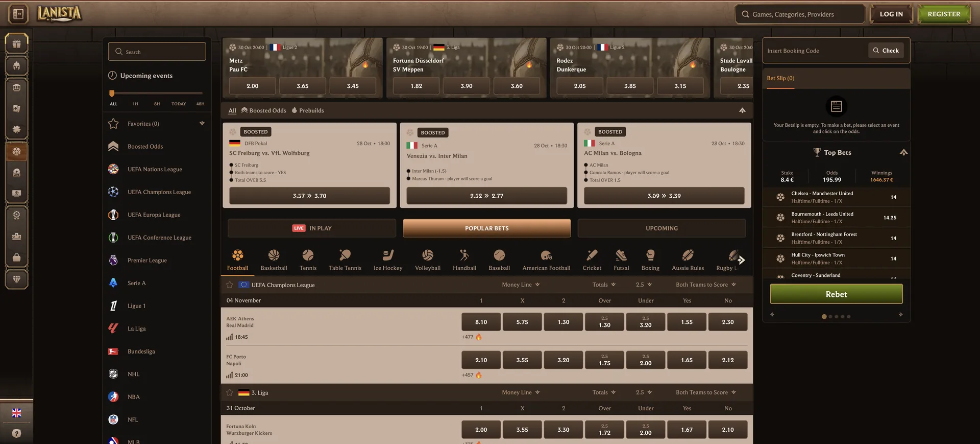
Task: Click the Insert Booking Code field
Action: [815, 51]
